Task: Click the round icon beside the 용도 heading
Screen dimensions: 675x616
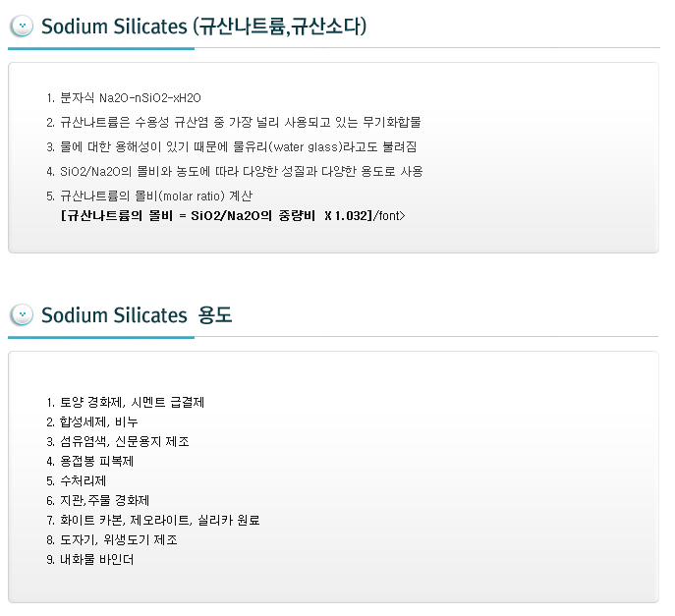Action: point(22,314)
